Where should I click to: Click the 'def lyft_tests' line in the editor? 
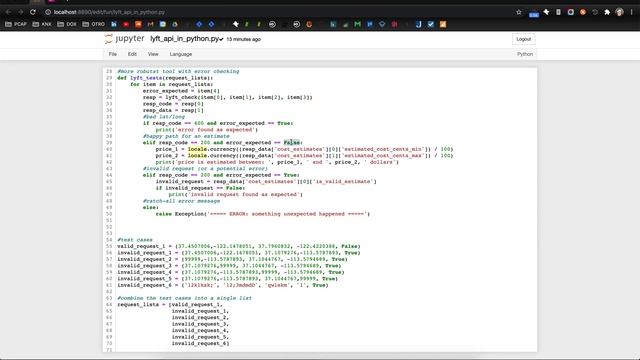[165, 78]
